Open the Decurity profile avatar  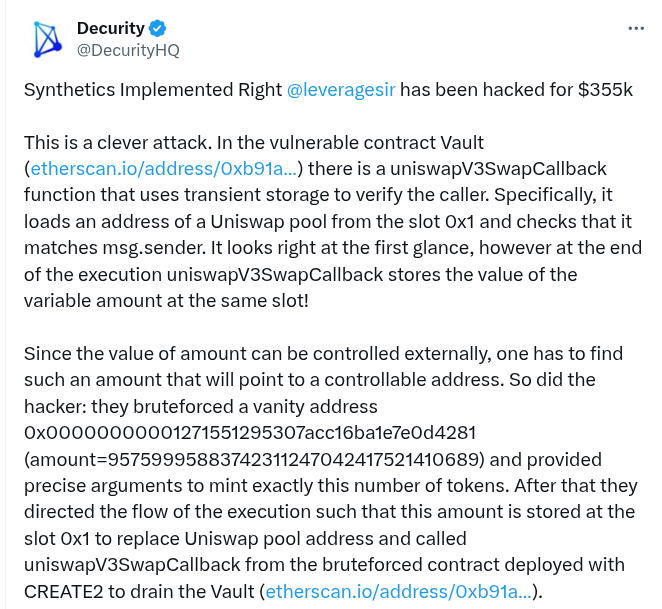pos(48,39)
